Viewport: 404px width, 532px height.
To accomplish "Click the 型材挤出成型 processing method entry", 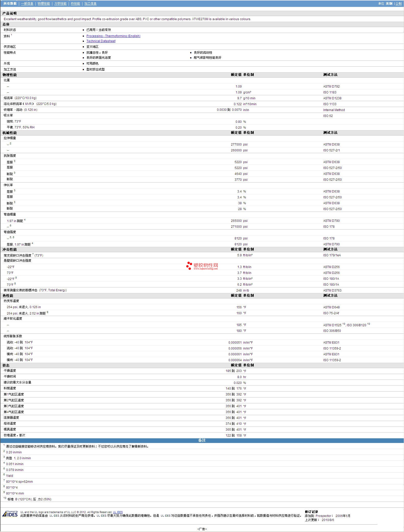I will 95,69.
